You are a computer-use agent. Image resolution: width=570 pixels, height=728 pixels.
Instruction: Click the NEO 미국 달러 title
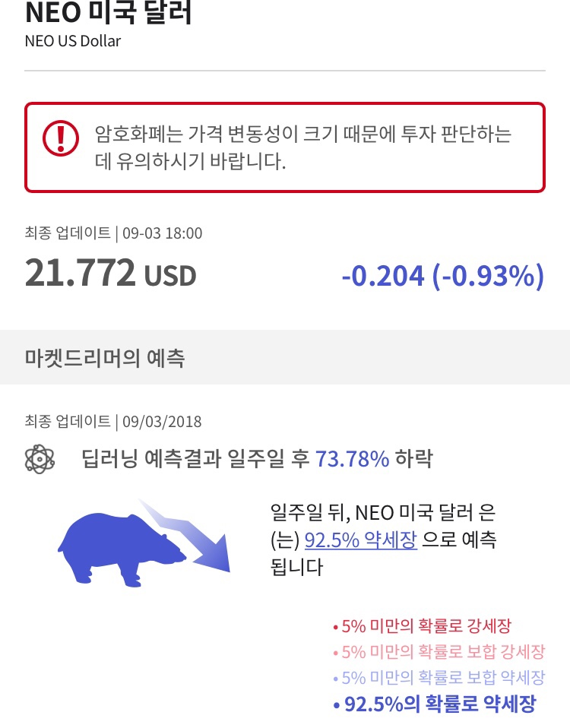[x=109, y=13]
